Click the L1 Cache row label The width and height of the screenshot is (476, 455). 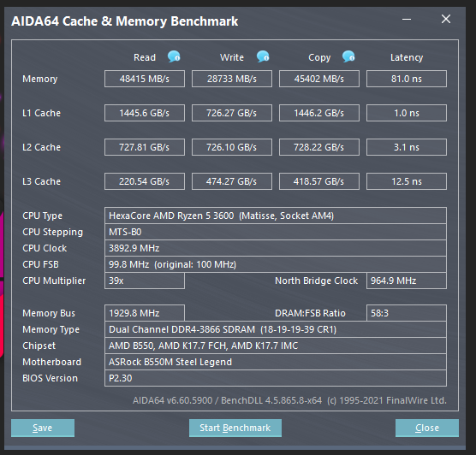(x=42, y=113)
